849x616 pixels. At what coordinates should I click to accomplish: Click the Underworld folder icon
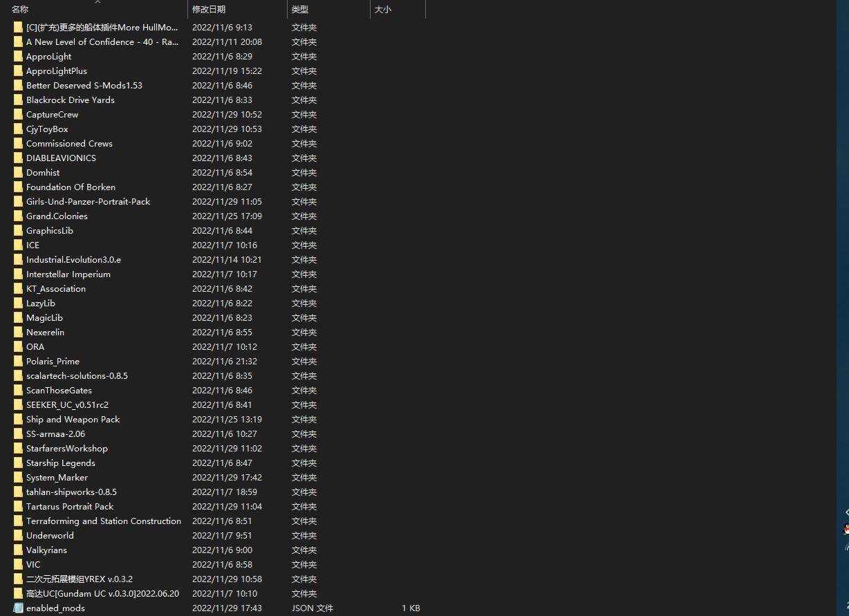[19, 536]
